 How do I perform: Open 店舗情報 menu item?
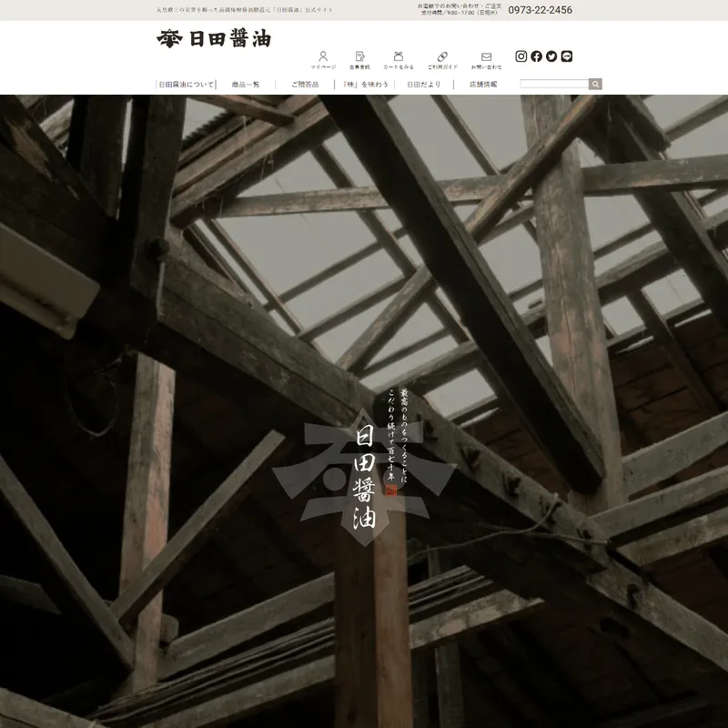[483, 84]
